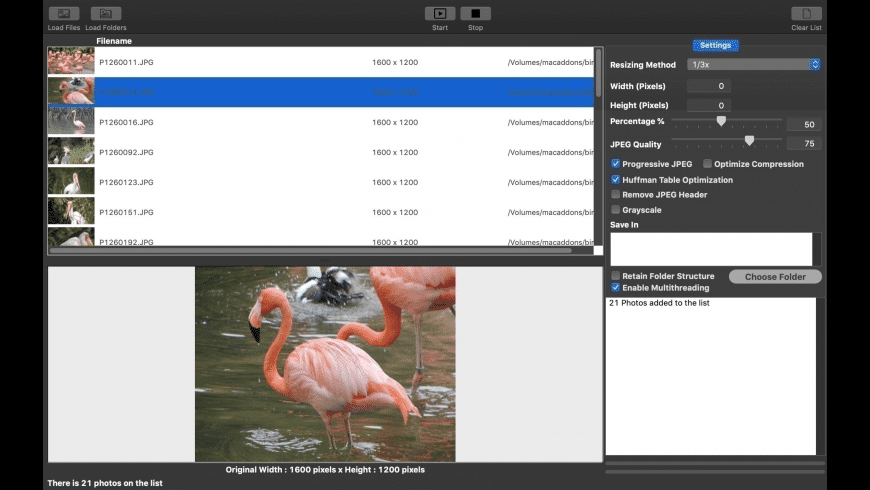Screen dimensions: 870x490
Task: Click the Width (Pixels) input field
Action: click(709, 86)
